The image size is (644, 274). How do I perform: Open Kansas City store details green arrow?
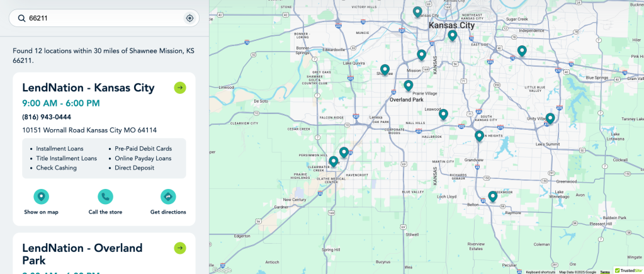coord(180,88)
